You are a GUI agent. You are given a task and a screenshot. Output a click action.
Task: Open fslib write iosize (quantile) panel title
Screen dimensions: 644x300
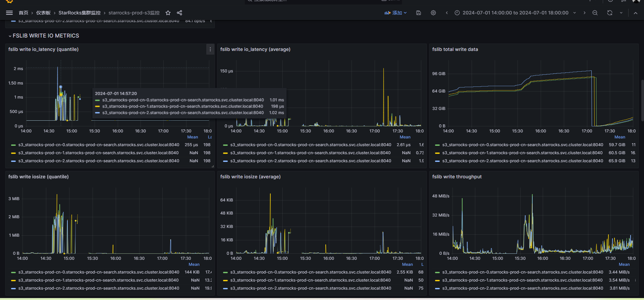pyautogui.click(x=39, y=177)
